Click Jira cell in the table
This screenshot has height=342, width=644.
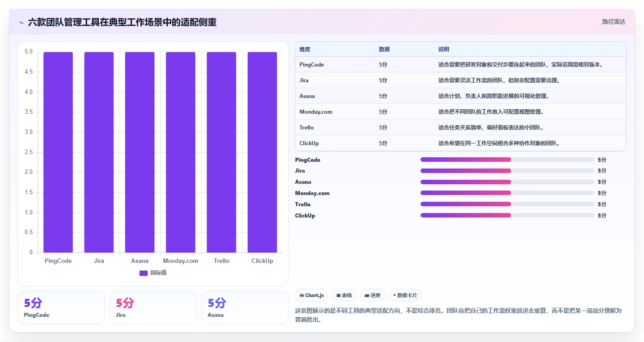pyautogui.click(x=304, y=80)
